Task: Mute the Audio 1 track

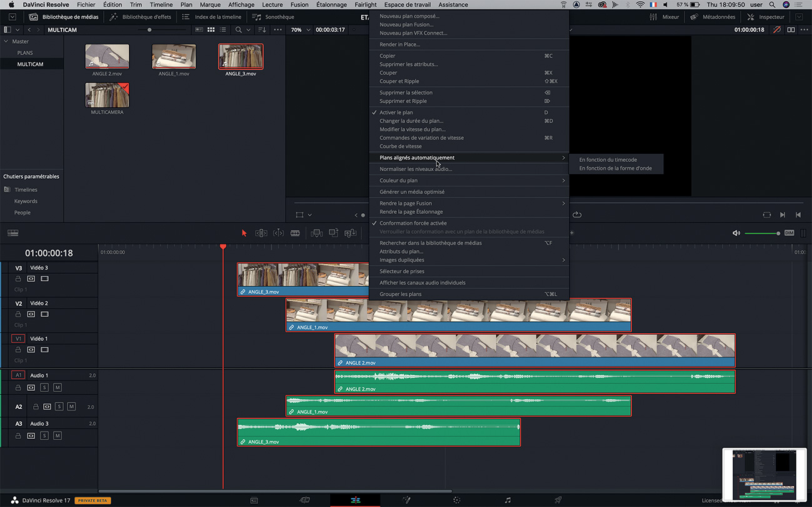Action: [58, 388]
